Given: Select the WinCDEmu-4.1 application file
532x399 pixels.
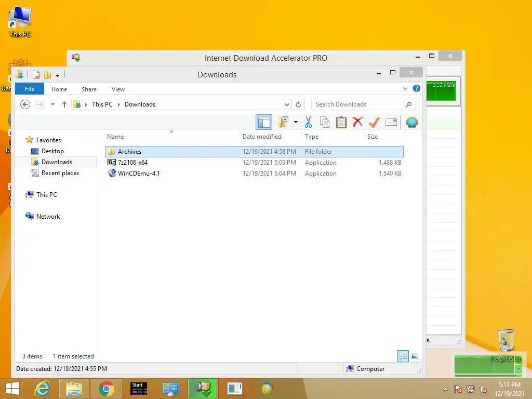Looking at the screenshot, I should pyautogui.click(x=255, y=174).
